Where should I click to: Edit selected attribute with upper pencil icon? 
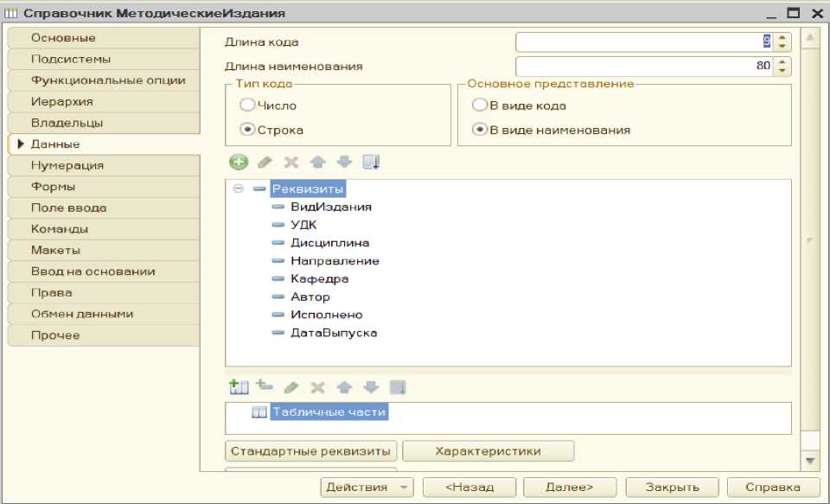coord(265,162)
